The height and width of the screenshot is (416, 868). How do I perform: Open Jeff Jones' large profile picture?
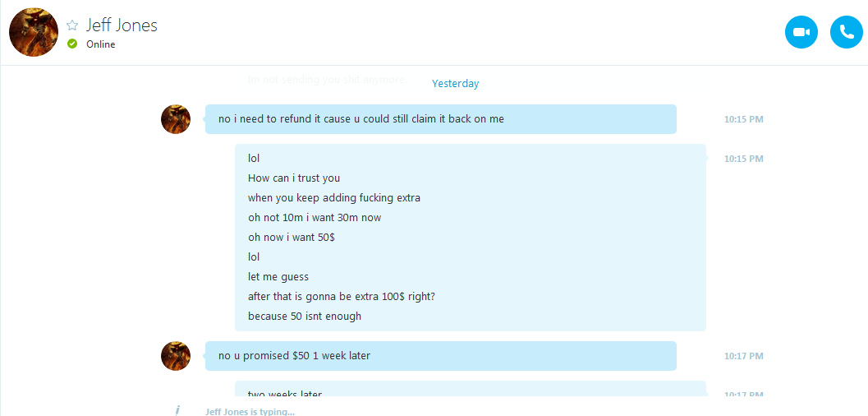[34, 32]
